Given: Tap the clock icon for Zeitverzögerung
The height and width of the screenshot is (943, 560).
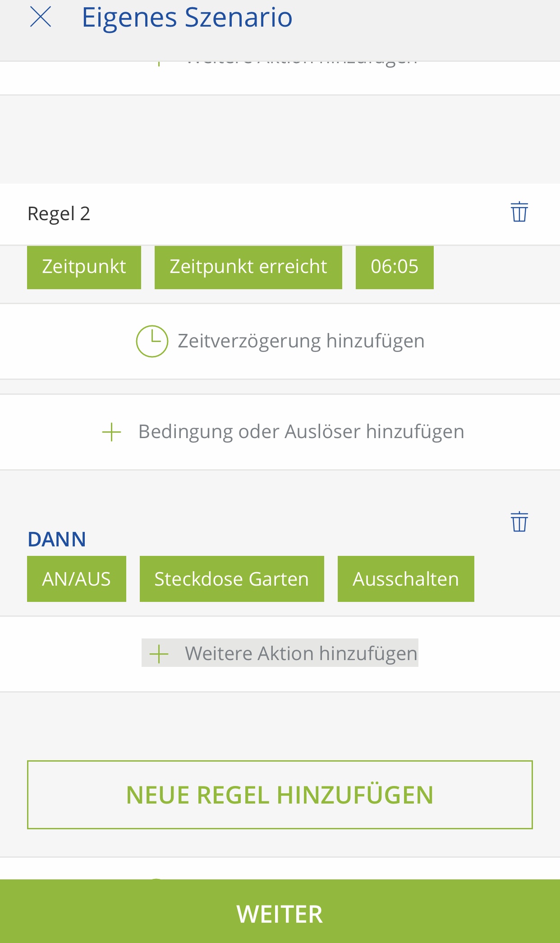Looking at the screenshot, I should (152, 341).
